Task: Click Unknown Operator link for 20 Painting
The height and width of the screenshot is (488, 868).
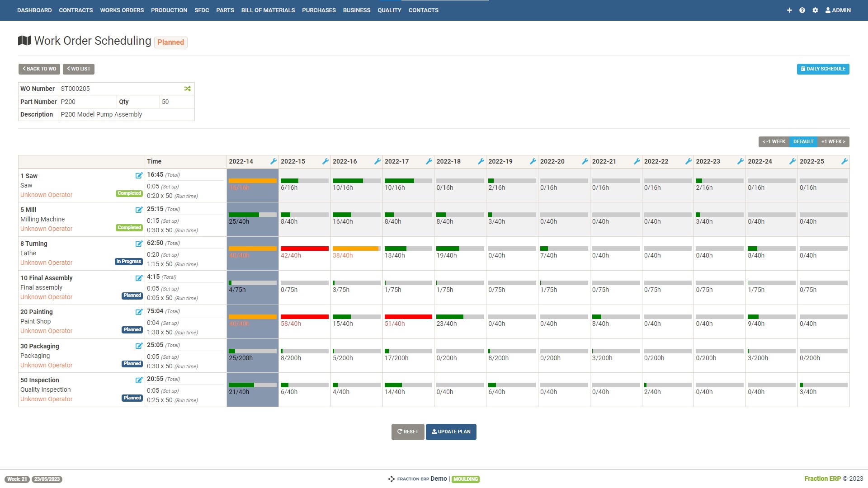Action: tap(46, 331)
